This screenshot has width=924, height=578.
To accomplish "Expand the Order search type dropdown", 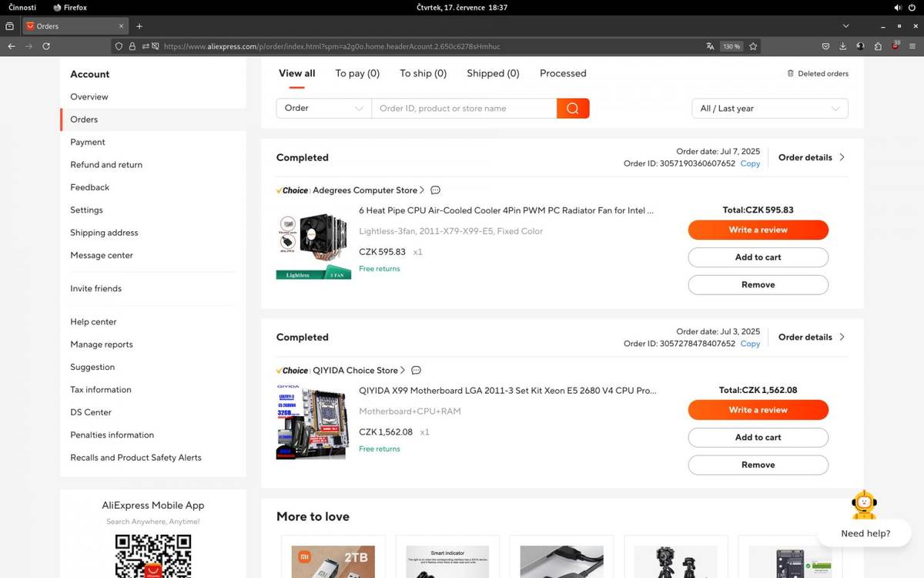I will [323, 109].
